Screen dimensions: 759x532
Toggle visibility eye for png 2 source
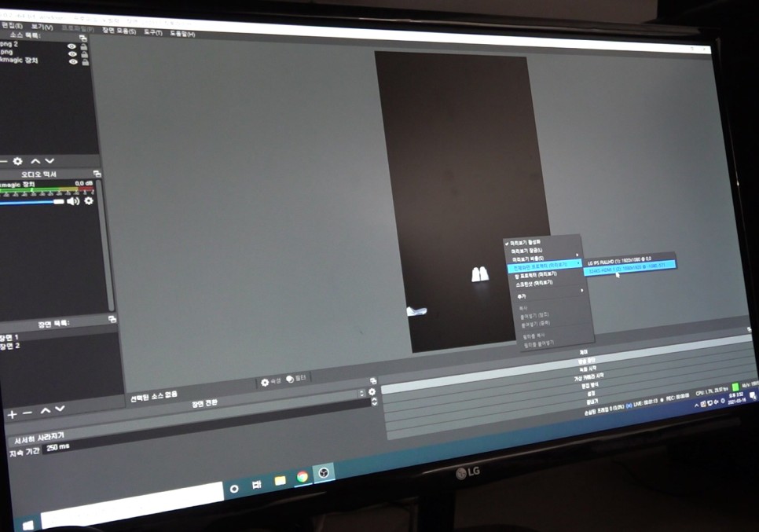coord(71,46)
